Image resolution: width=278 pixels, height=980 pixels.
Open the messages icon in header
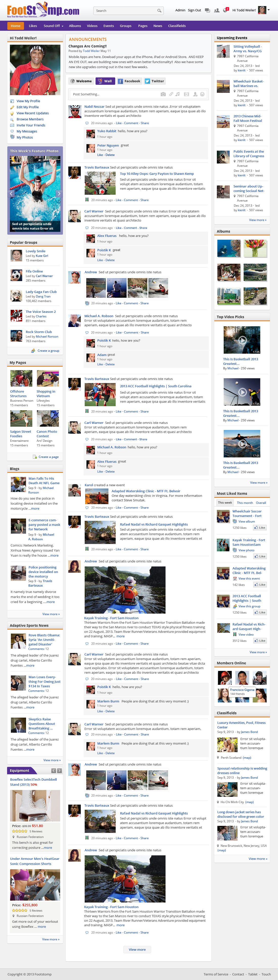click(207, 10)
